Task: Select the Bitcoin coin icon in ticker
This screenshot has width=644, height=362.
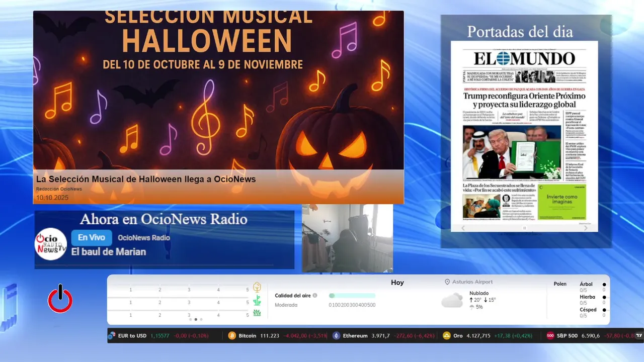Action: point(232,335)
